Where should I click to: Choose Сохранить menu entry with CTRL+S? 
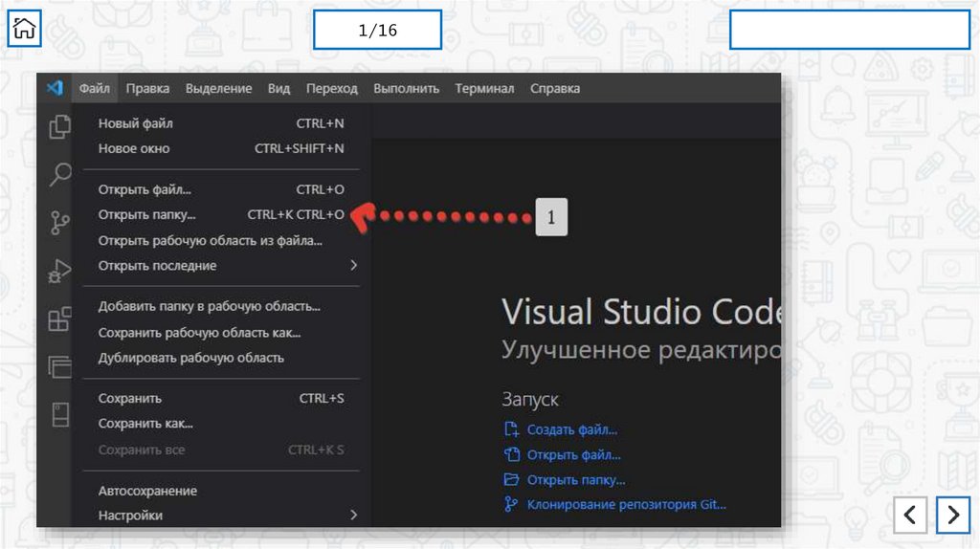pyautogui.click(x=221, y=399)
